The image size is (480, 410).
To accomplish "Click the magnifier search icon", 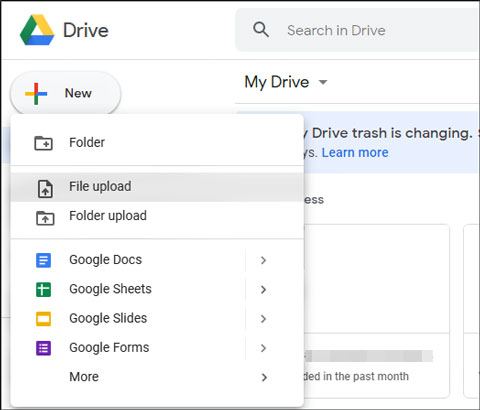I will pyautogui.click(x=261, y=30).
